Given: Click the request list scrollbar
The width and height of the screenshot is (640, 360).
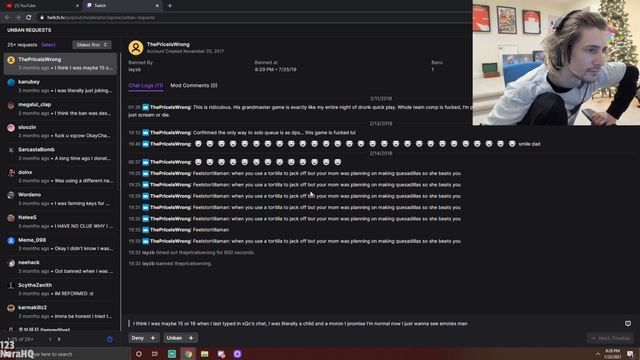Looking at the screenshot, I should (x=119, y=122).
